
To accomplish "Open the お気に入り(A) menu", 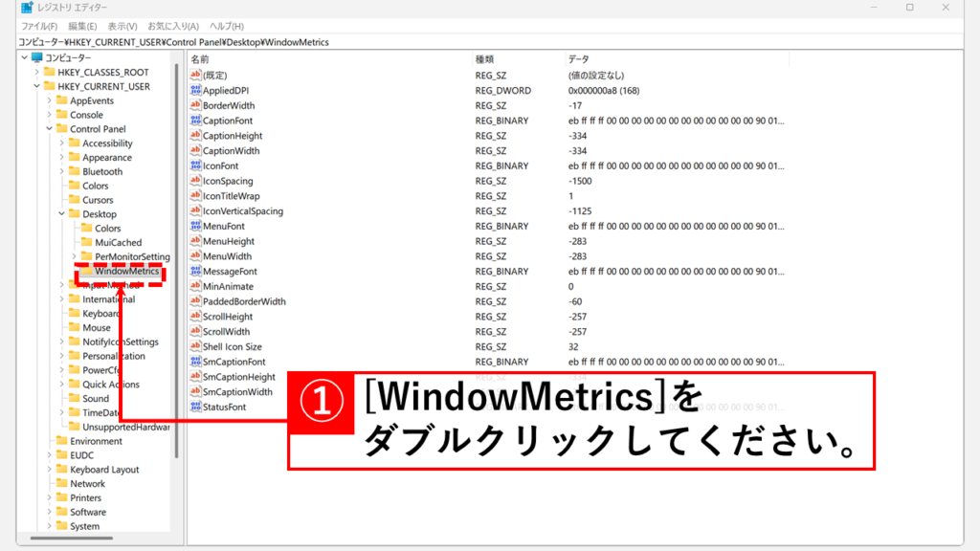I will click(x=173, y=26).
